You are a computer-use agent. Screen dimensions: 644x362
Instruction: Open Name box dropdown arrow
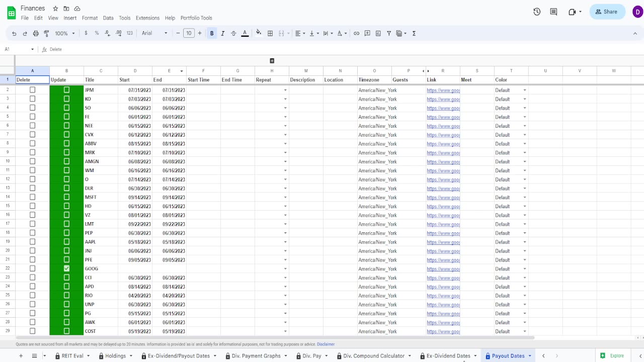tap(33, 49)
